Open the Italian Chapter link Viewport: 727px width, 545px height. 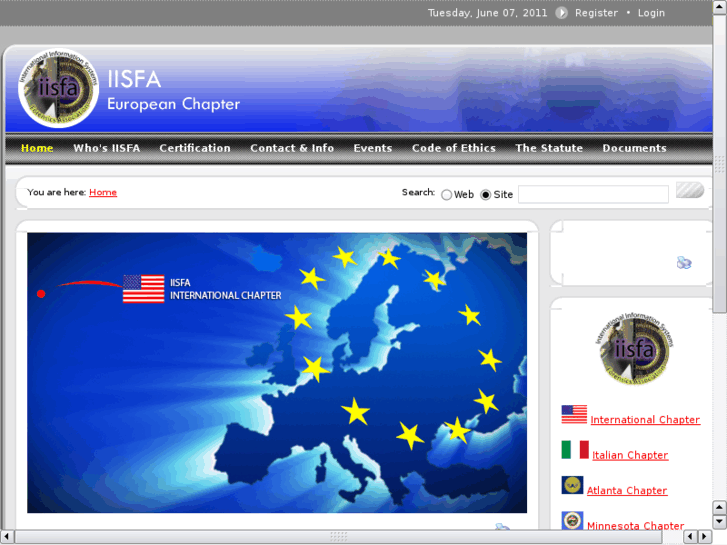(630, 455)
